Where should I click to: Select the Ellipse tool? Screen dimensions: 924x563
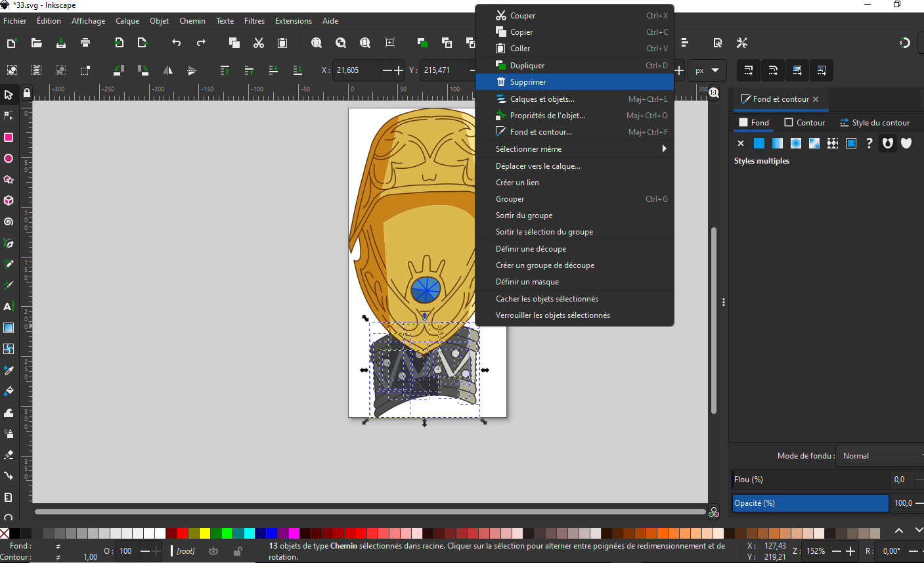pyautogui.click(x=9, y=159)
